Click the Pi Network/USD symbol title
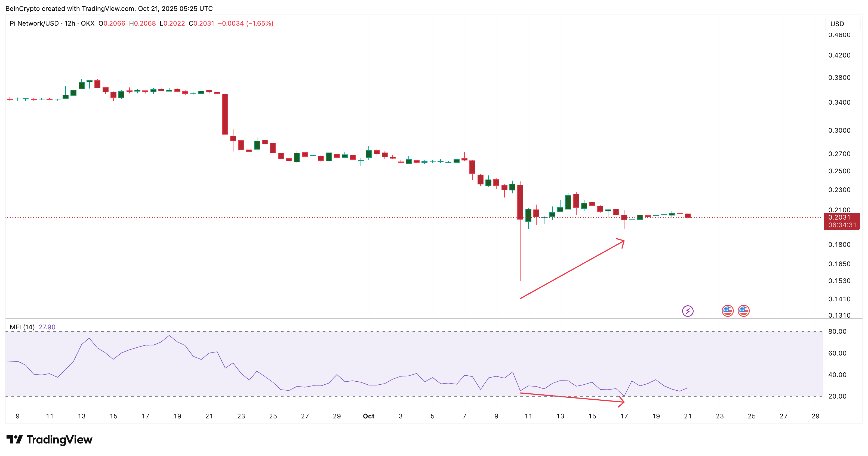This screenshot has width=868, height=456. pos(34,23)
